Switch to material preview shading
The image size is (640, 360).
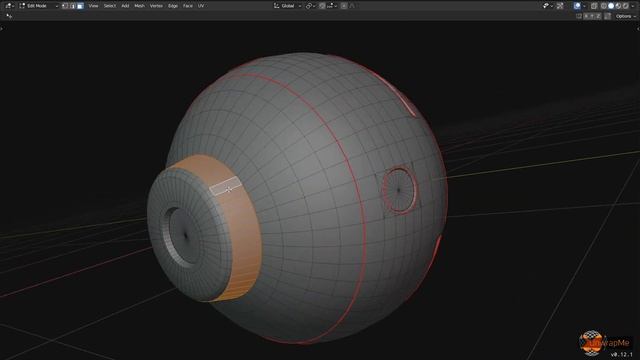pos(618,6)
